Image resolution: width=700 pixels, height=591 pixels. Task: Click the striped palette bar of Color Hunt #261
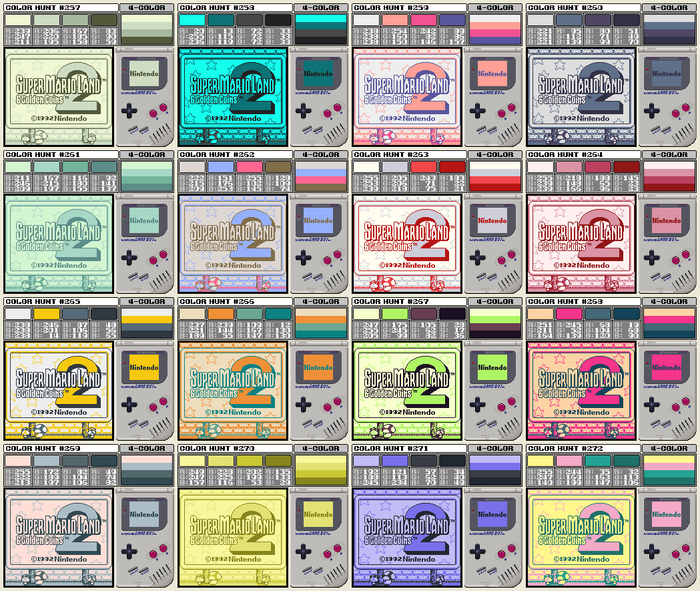coord(147,176)
